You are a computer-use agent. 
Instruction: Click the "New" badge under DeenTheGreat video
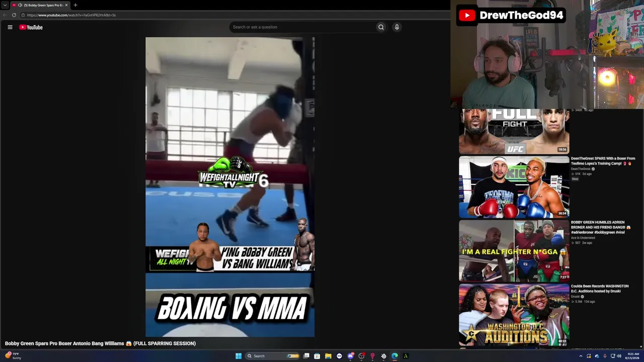click(x=575, y=179)
